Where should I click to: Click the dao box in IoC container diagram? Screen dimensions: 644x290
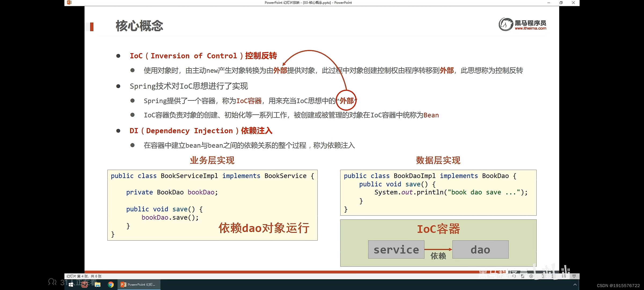(480, 249)
